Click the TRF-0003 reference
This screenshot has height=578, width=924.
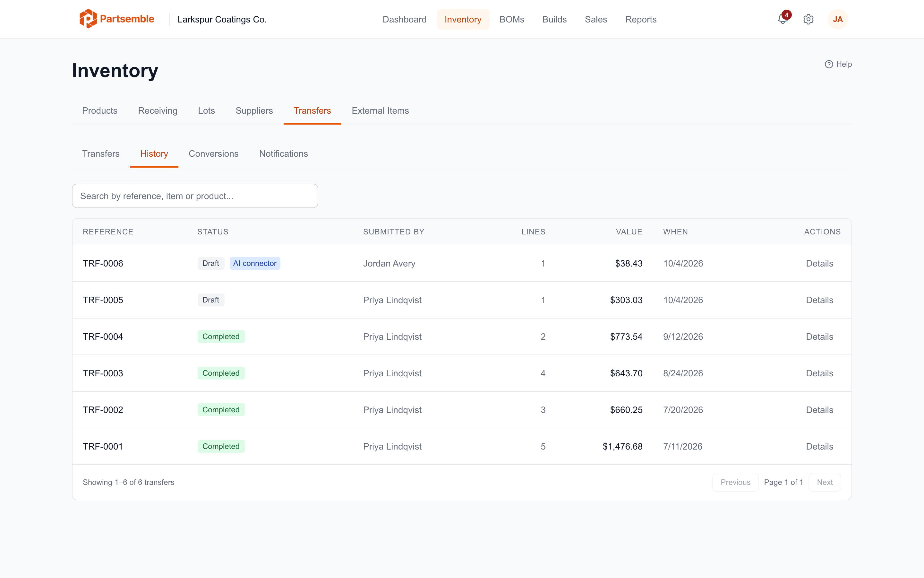(x=103, y=373)
